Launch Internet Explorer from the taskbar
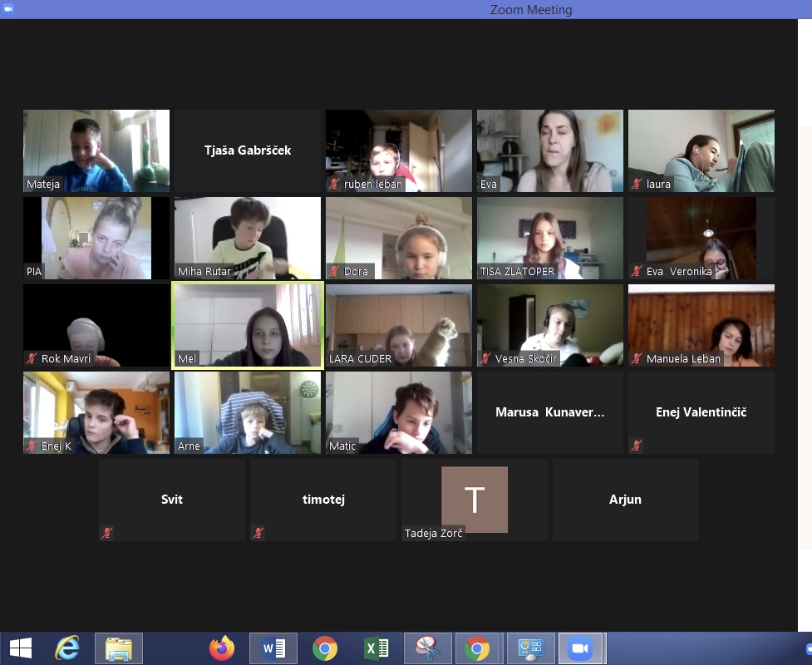This screenshot has width=812, height=665. pos(67,648)
